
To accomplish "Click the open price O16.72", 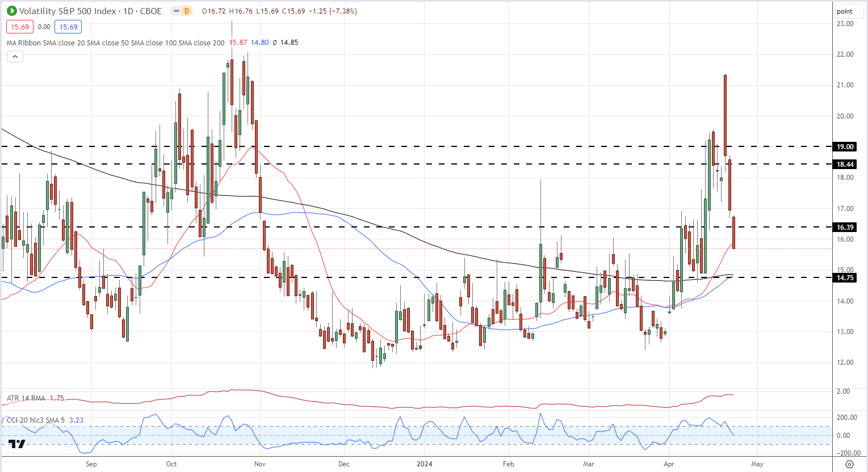I will (213, 11).
